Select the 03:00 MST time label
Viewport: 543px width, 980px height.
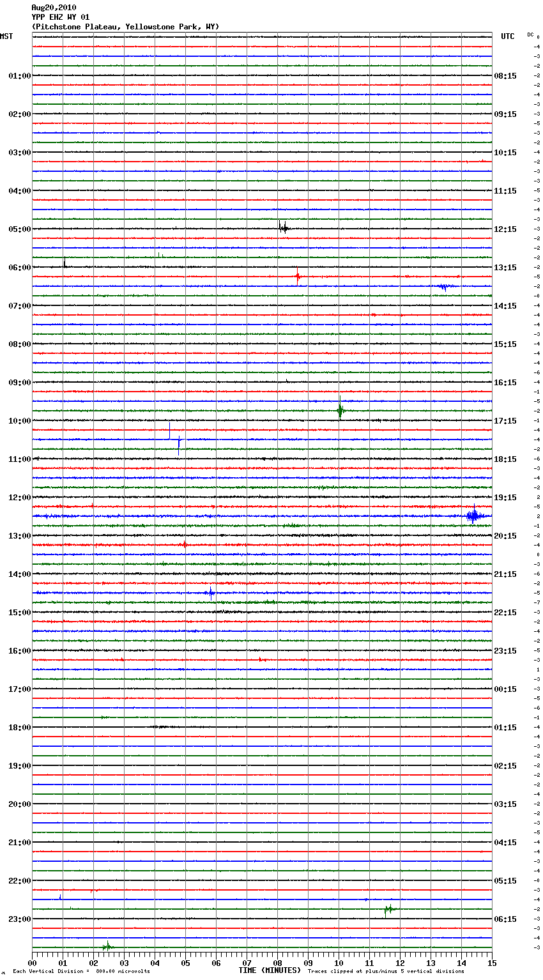pos(20,153)
